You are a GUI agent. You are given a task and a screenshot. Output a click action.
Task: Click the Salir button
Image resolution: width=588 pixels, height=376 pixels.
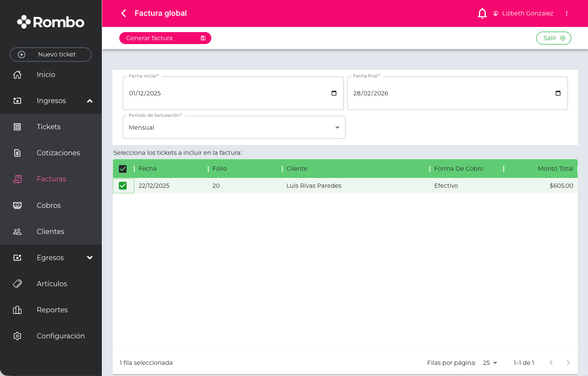tap(553, 38)
